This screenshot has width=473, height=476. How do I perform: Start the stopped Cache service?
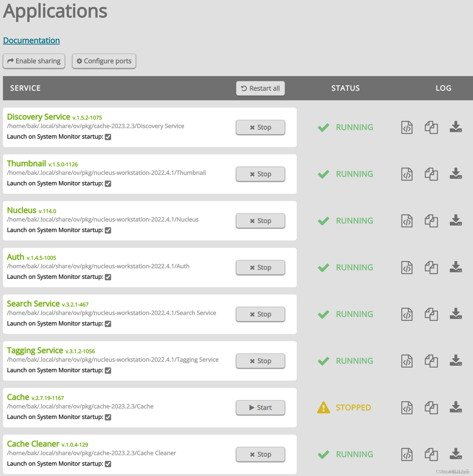(x=260, y=408)
